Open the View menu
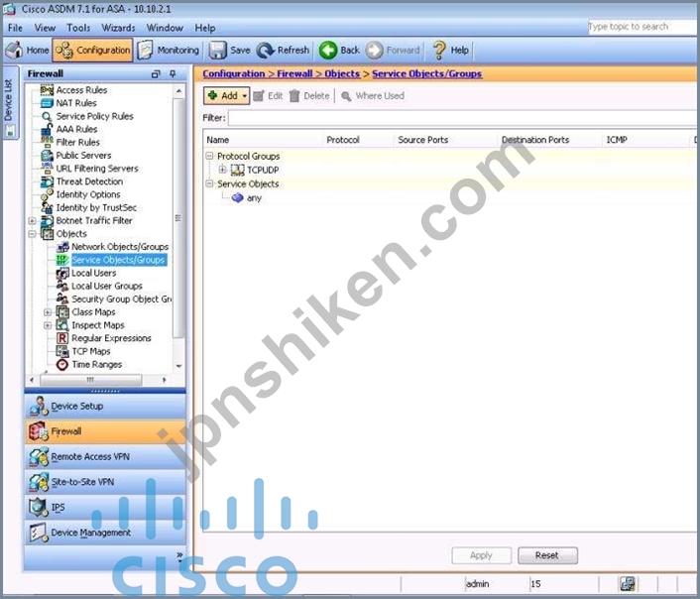This screenshot has width=700, height=599. [x=45, y=28]
